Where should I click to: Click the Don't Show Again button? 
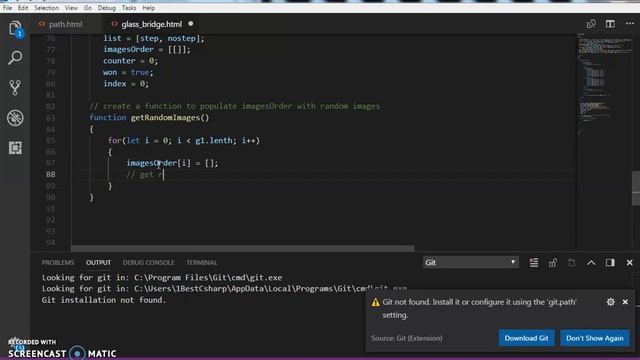click(595, 338)
